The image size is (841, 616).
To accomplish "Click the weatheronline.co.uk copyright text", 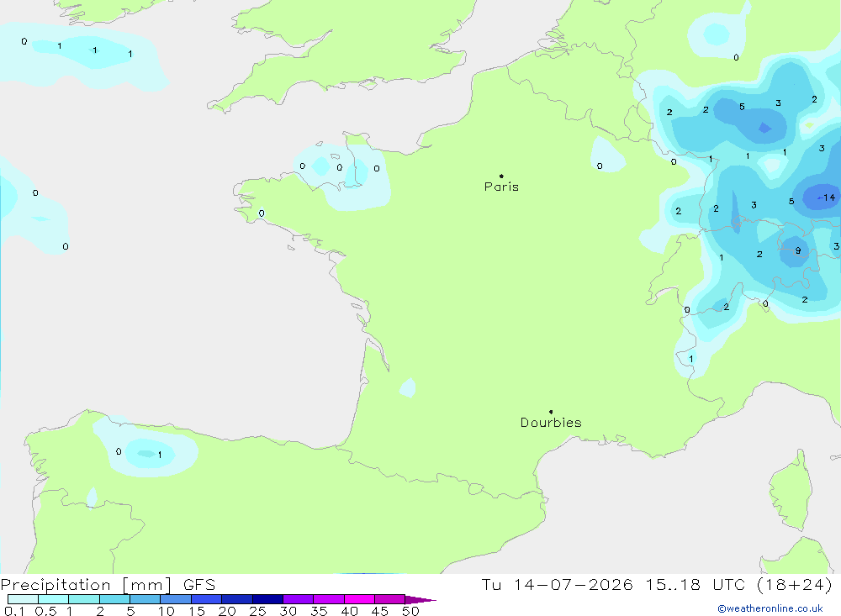I will click(x=770, y=608).
